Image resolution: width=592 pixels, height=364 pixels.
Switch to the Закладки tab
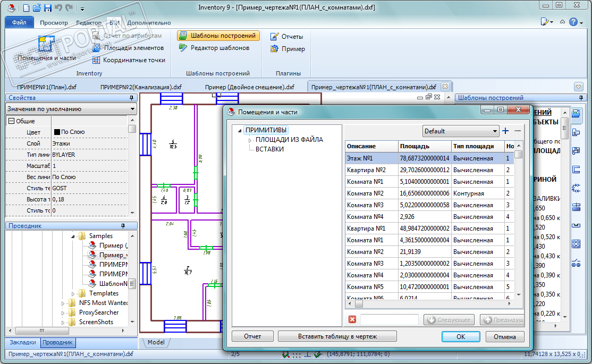click(x=23, y=343)
